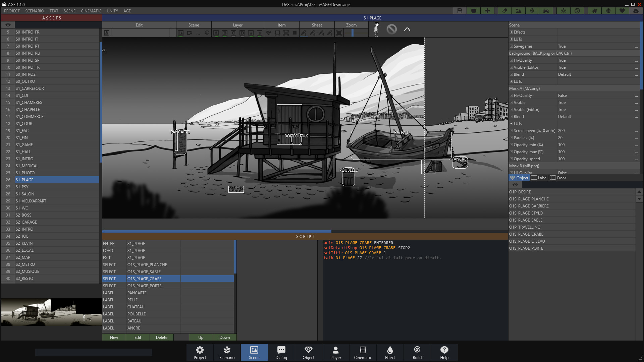The width and height of the screenshot is (644, 362).
Task: Select the Door tool in the Item group
Action: pos(286,33)
